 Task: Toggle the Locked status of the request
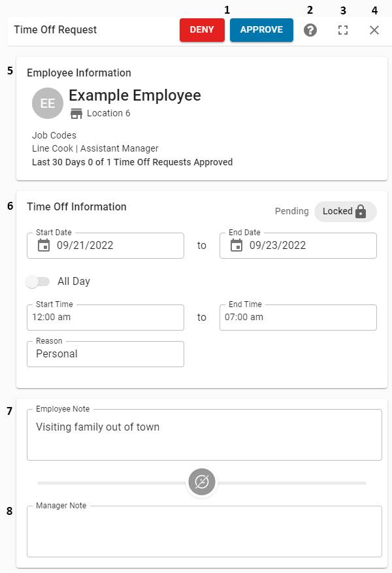tap(346, 211)
